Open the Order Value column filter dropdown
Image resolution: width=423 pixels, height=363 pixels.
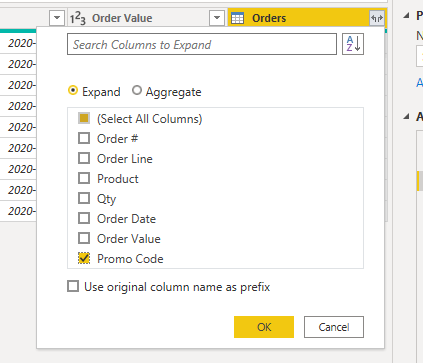[x=217, y=18]
